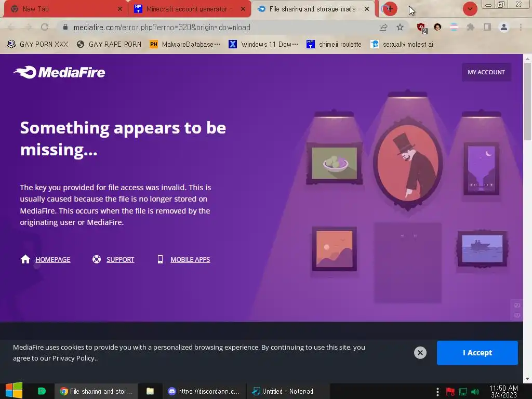532x399 pixels.
Task: View site info via the padlock icon
Action: coord(65,27)
